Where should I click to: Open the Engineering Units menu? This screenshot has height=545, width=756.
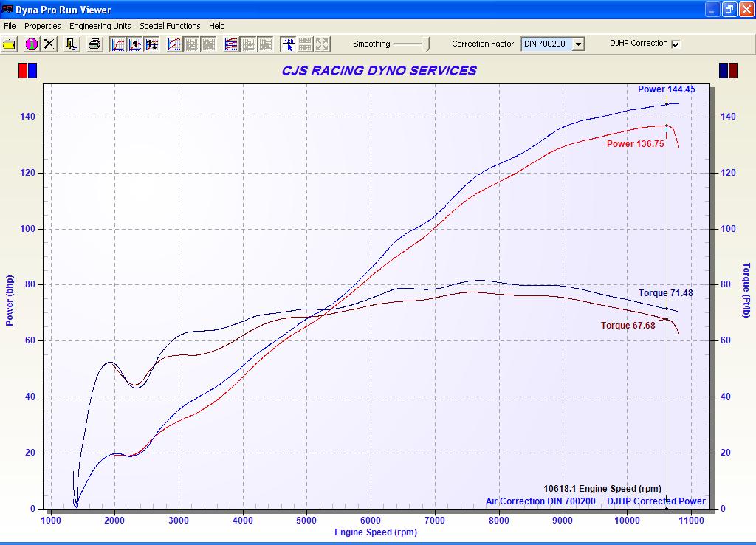tap(100, 26)
